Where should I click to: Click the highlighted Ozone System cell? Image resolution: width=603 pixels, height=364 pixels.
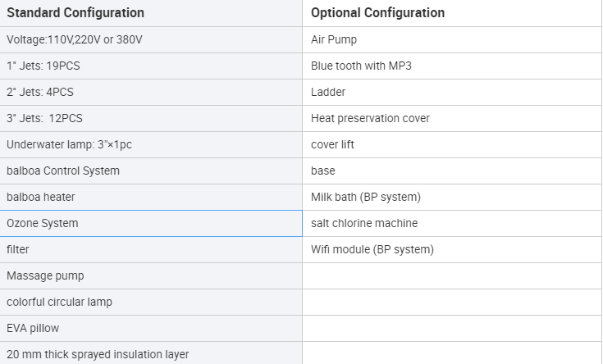(151, 223)
